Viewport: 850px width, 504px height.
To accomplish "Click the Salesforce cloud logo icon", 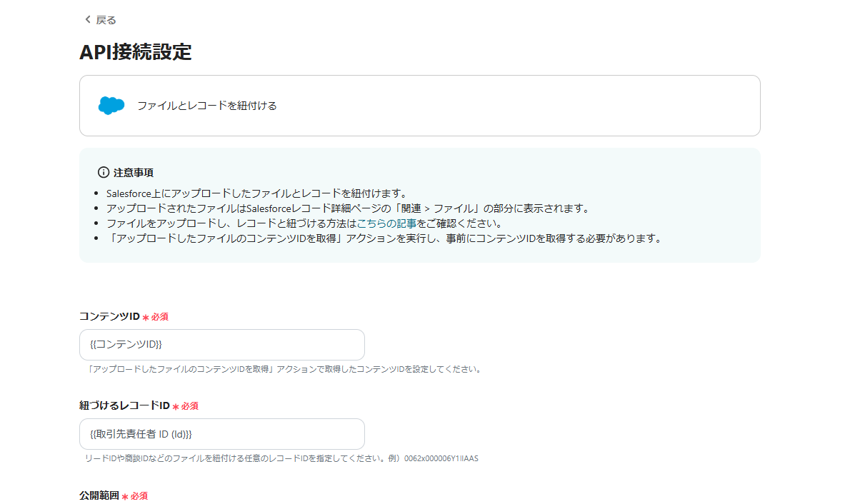I will pos(111,106).
